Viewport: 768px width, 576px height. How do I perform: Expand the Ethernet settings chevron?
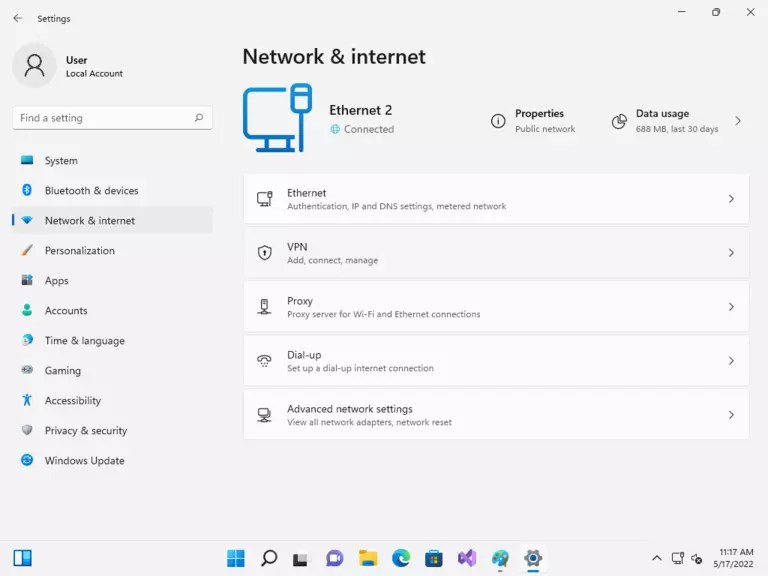(x=731, y=198)
